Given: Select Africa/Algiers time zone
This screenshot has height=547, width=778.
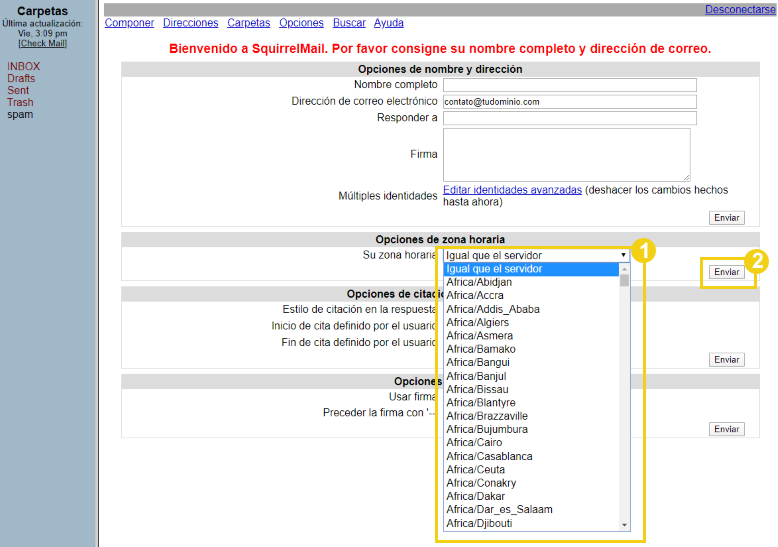Looking at the screenshot, I should click(x=531, y=323).
